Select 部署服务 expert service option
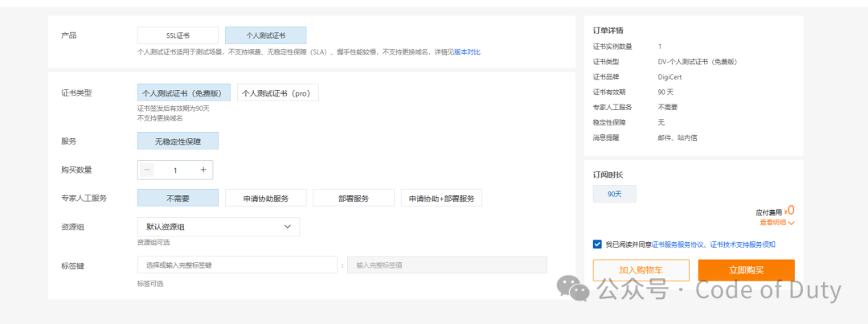 click(353, 198)
